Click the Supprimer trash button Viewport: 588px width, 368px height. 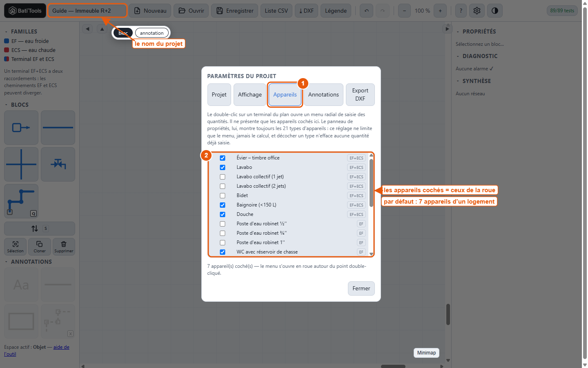[x=64, y=247]
